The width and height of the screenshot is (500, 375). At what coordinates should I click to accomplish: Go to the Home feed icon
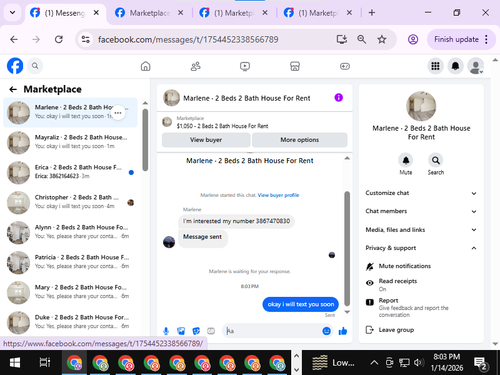pyautogui.click(x=146, y=66)
